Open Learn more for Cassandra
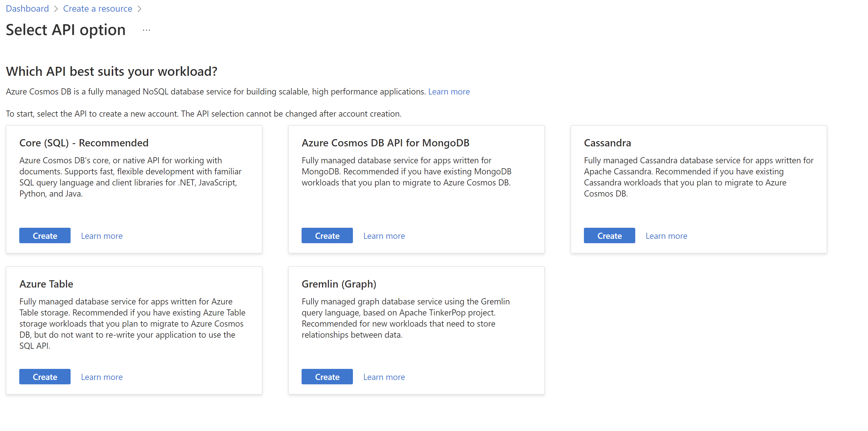The width and height of the screenshot is (868, 431). click(666, 236)
